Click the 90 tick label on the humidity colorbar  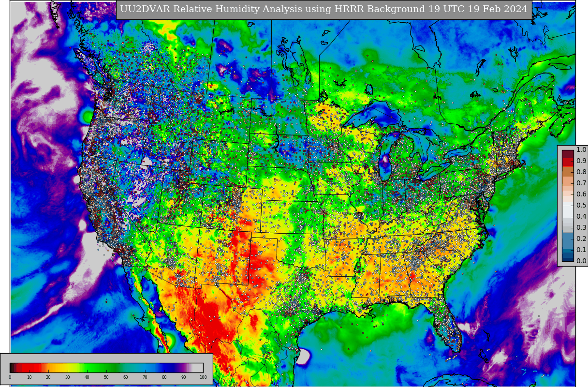tap(184, 377)
